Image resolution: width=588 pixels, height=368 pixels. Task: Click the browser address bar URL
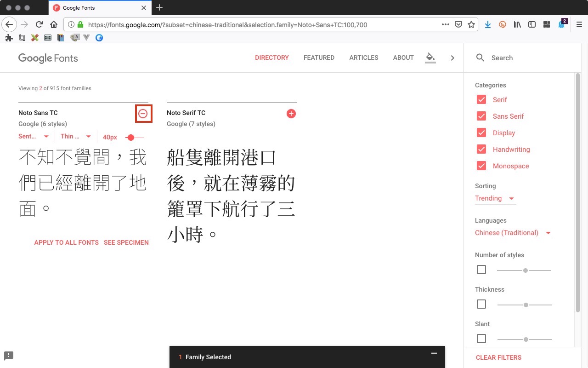pos(227,25)
